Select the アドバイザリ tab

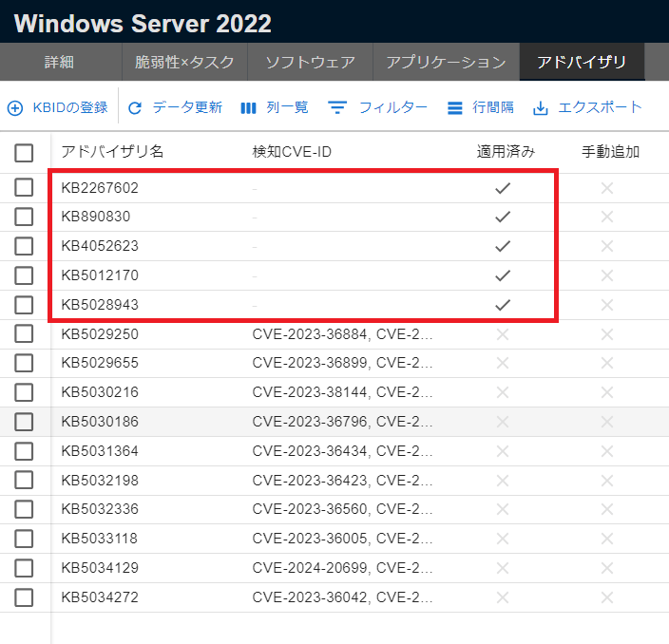click(x=582, y=62)
